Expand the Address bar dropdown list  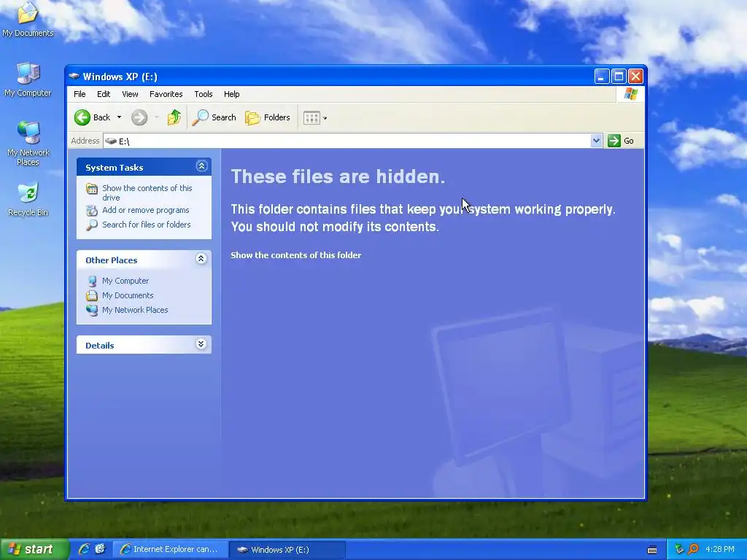[x=596, y=141]
